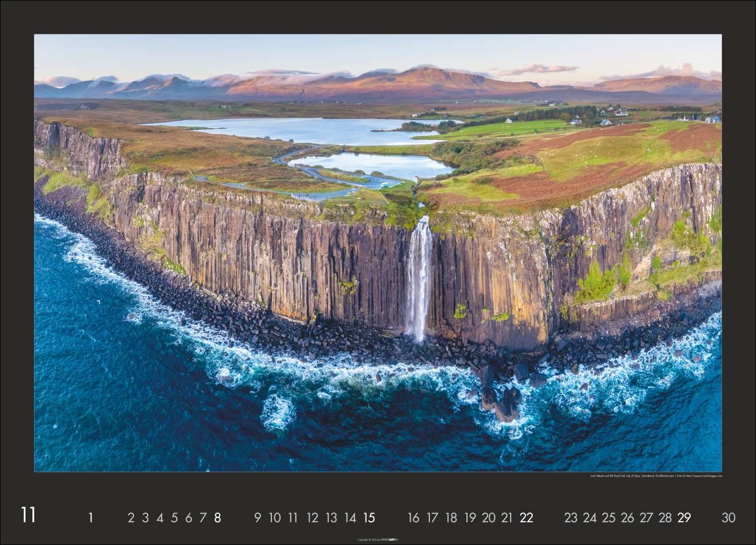The height and width of the screenshot is (545, 756).
Task: Select day 1 in the calendar row
Action: pyautogui.click(x=91, y=517)
